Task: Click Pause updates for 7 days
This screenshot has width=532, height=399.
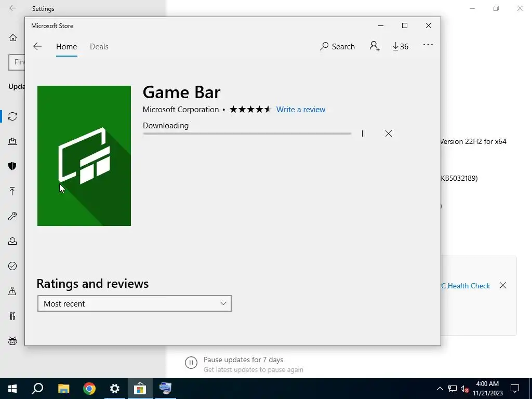Action: pyautogui.click(x=243, y=360)
